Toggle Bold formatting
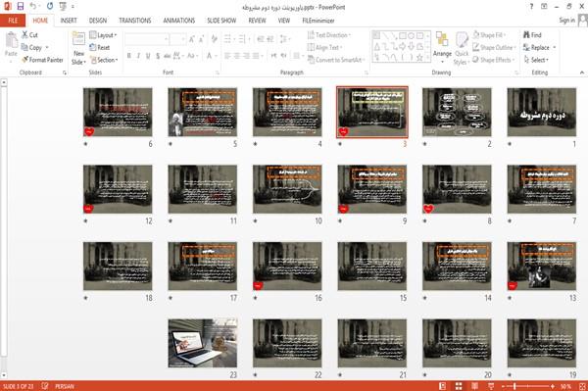588x391 pixels. [128, 56]
